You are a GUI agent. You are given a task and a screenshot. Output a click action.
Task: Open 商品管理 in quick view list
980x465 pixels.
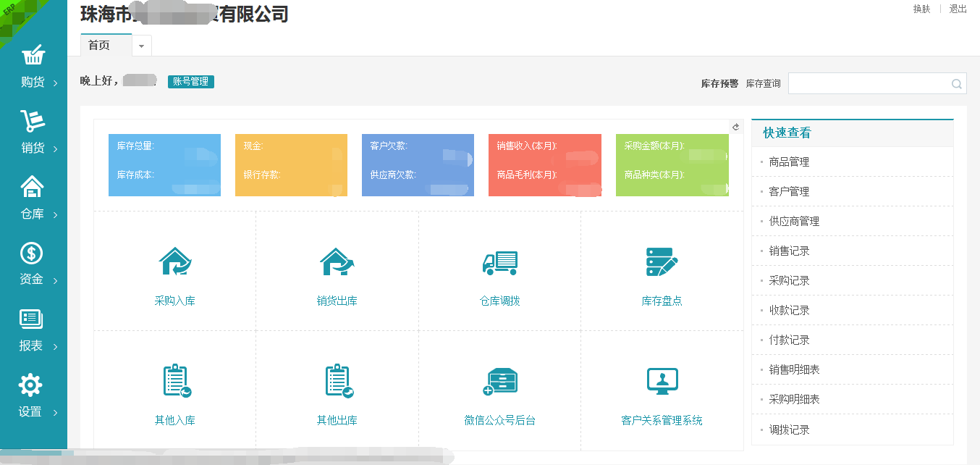(789, 162)
